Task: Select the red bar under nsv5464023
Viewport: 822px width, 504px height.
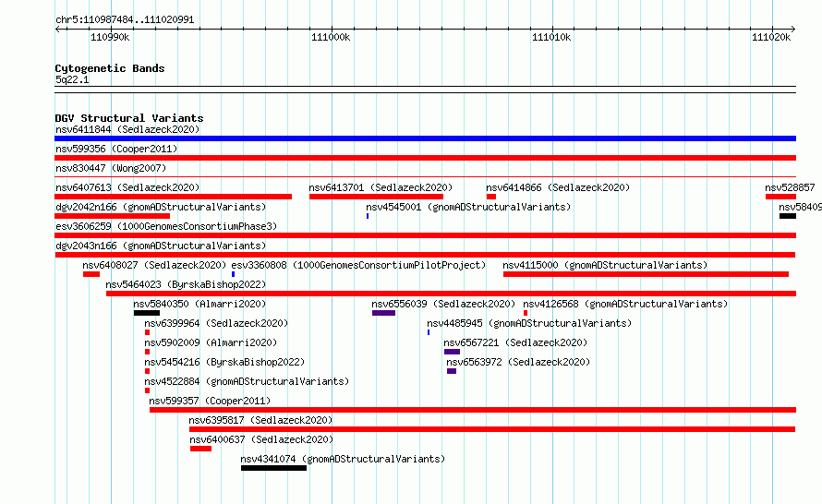Action: coord(451,294)
